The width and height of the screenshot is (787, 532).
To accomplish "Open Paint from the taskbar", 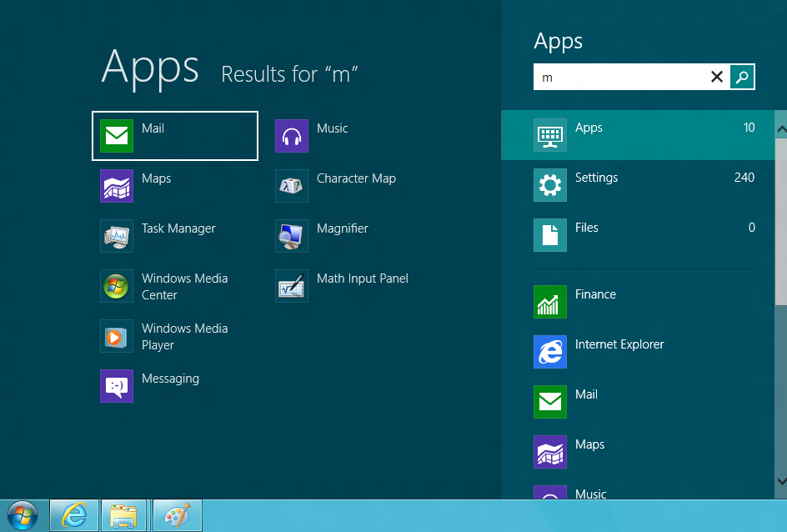I will (178, 515).
